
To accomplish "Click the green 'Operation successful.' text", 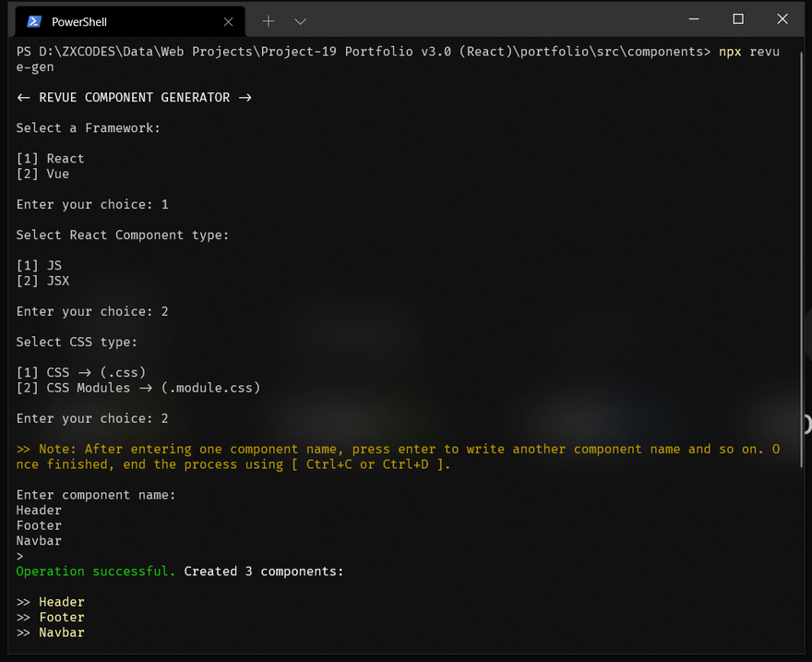I will (96, 572).
